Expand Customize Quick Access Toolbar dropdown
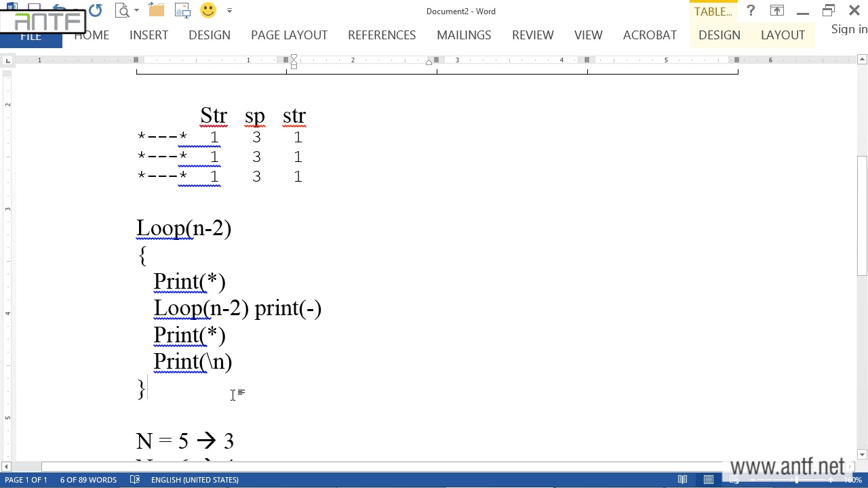This screenshot has height=488, width=868. [x=229, y=11]
